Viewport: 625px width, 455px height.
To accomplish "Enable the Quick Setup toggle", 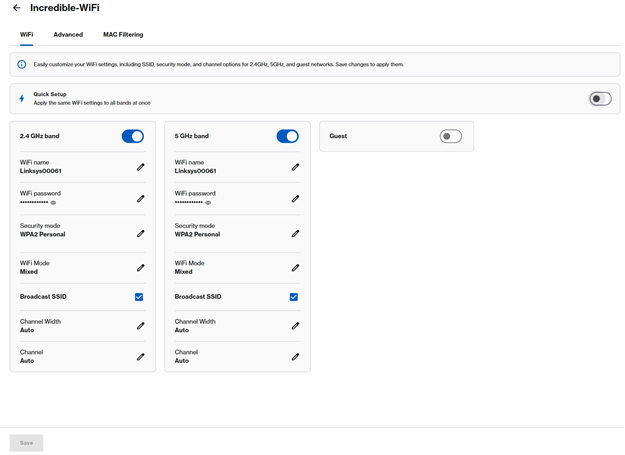I will pos(600,98).
